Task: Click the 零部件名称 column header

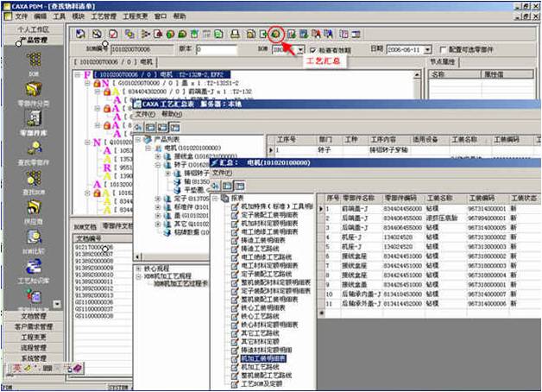Action: (x=362, y=198)
